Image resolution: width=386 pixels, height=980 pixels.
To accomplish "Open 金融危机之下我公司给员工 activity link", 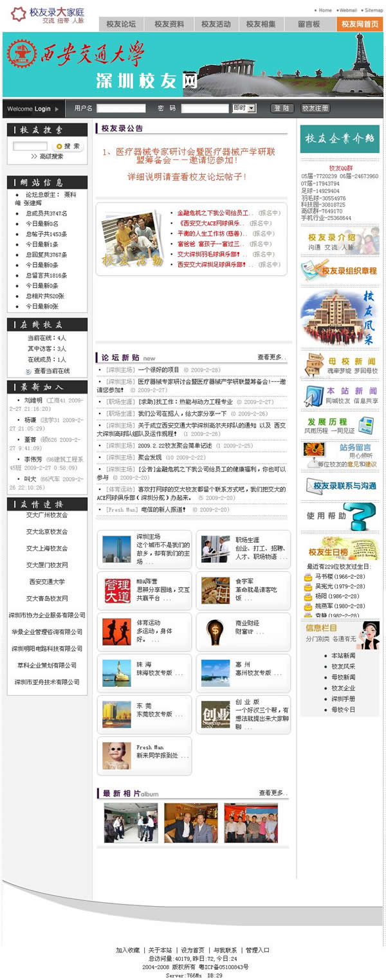I will pyautogui.click(x=213, y=213).
